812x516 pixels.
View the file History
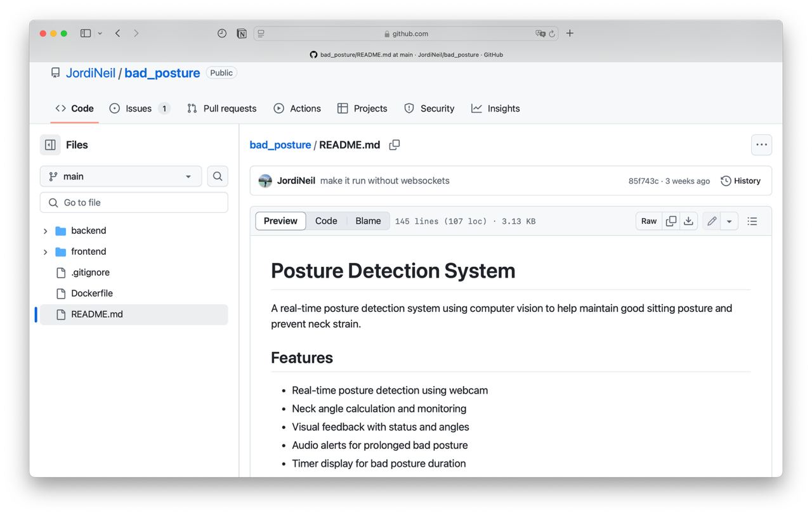pos(740,181)
